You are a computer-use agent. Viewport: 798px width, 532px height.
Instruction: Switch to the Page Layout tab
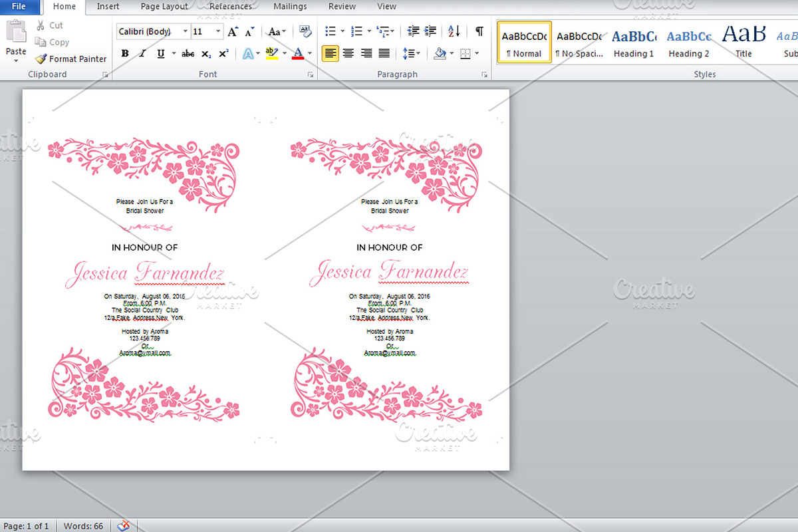click(164, 7)
